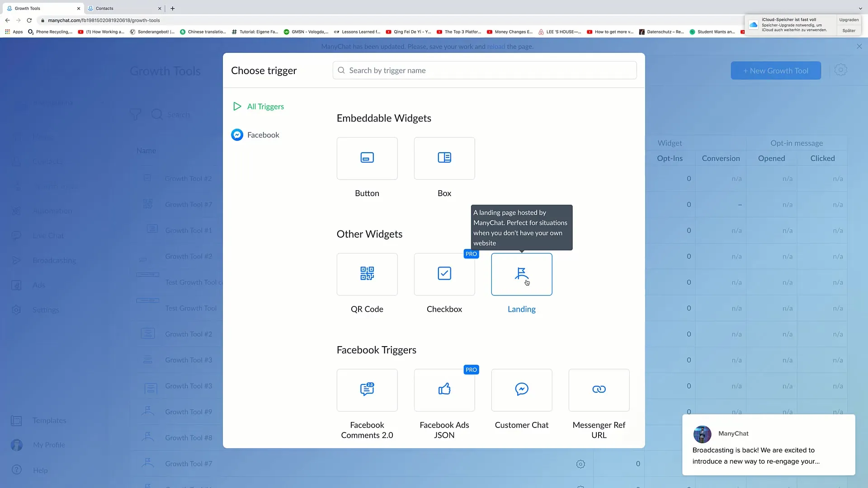Click the Name column header
Screen dimensions: 868x488
pyautogui.click(x=146, y=151)
